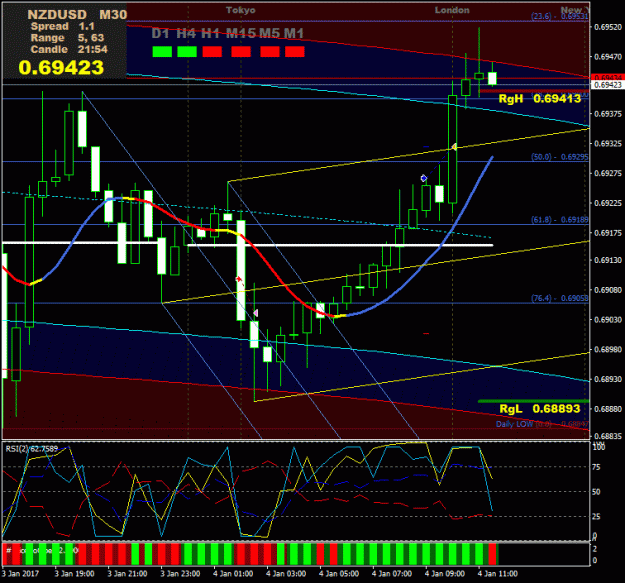Click the 0.69325 price axis label

click(607, 143)
